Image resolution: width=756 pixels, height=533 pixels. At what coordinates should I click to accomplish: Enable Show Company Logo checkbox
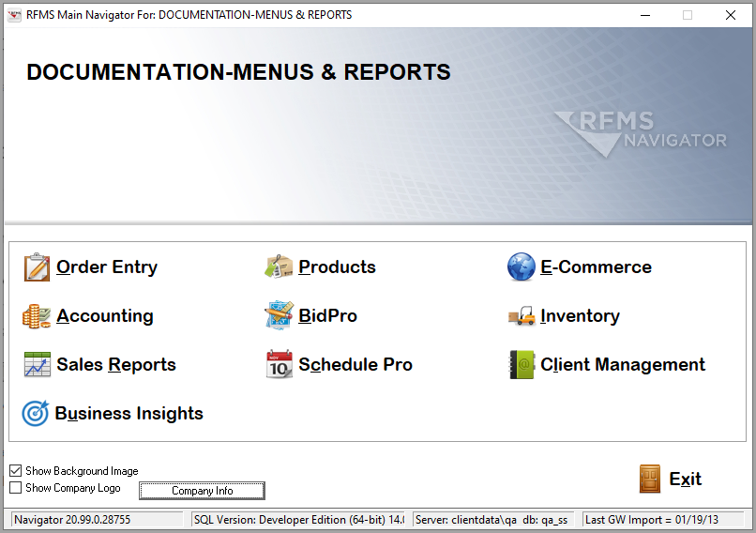click(15, 488)
